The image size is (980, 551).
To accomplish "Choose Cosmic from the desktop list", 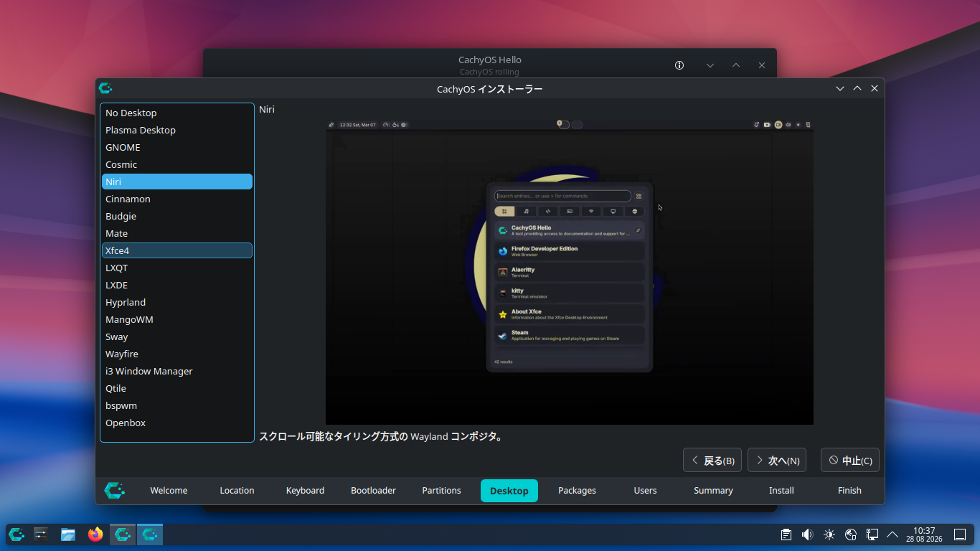I will (x=177, y=164).
